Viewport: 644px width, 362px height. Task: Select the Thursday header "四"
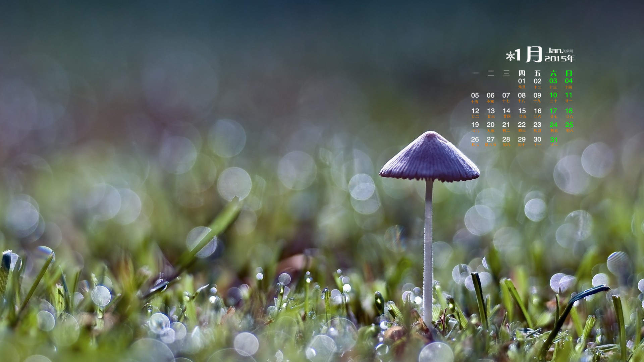[x=522, y=73]
